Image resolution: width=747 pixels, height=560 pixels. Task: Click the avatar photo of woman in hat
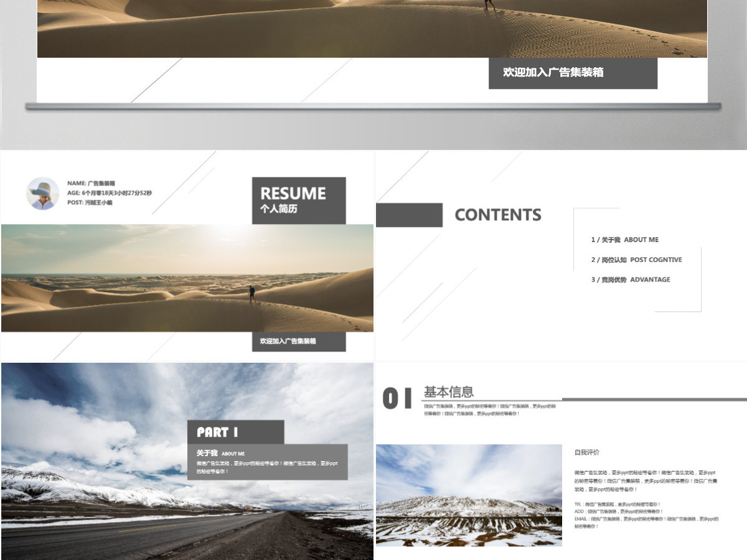(x=42, y=193)
